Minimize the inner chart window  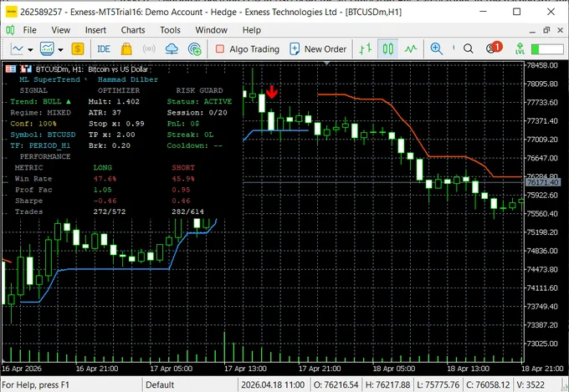532,31
